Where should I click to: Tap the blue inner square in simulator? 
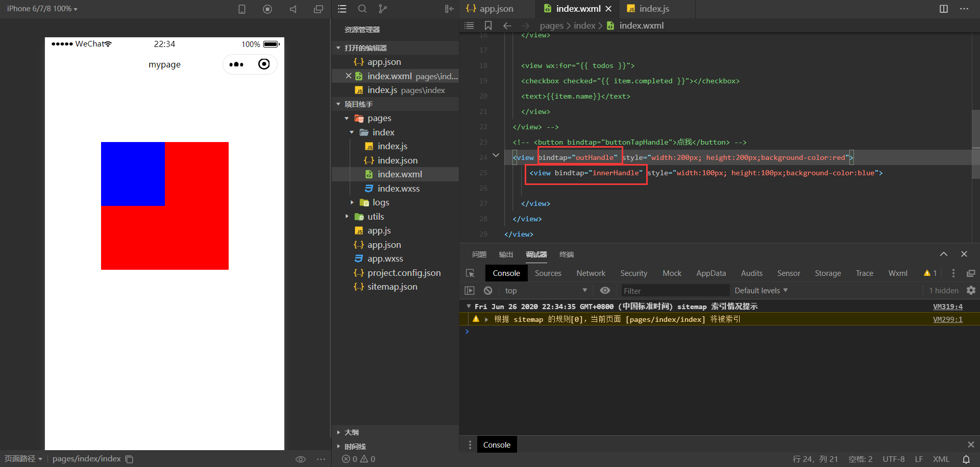point(133,174)
